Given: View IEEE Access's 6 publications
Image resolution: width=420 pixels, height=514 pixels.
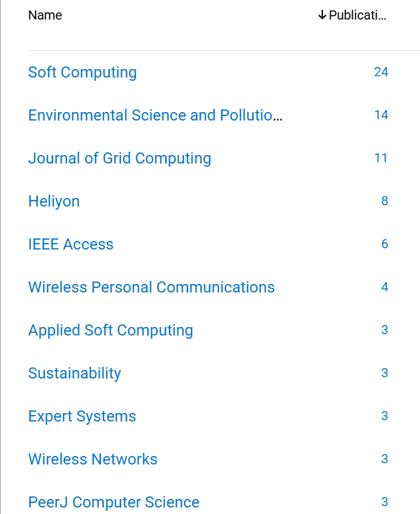Looking at the screenshot, I should click(384, 244).
